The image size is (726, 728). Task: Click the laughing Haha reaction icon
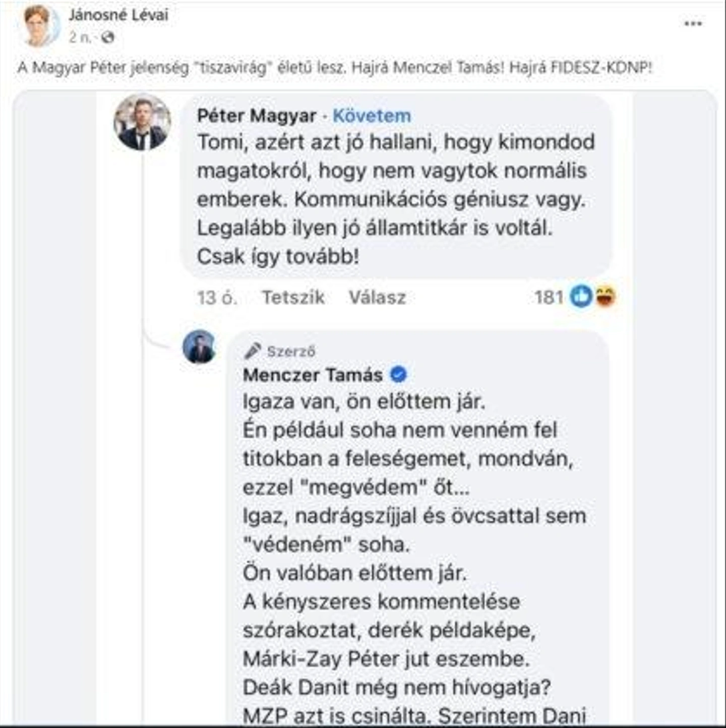[x=605, y=296]
